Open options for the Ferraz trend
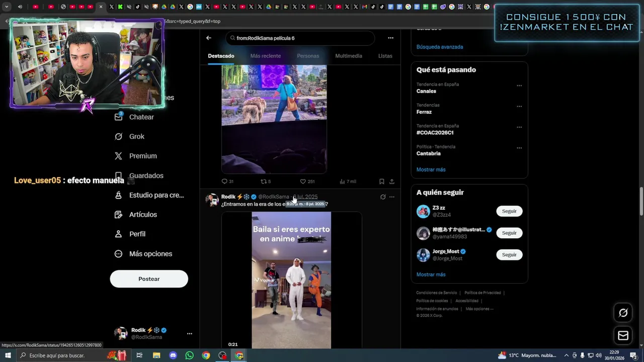Viewport: 644px width, 362px height. pyautogui.click(x=519, y=106)
